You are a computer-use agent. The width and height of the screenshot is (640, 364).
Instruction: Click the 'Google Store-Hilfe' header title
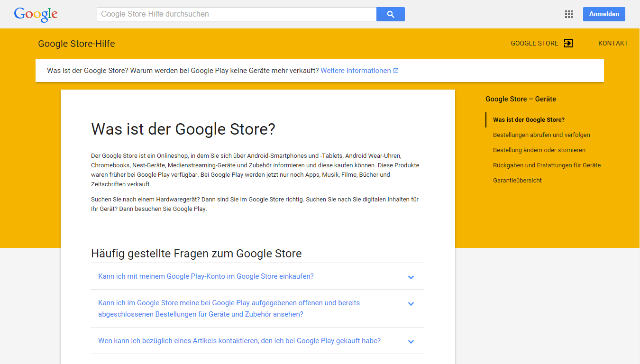point(76,44)
